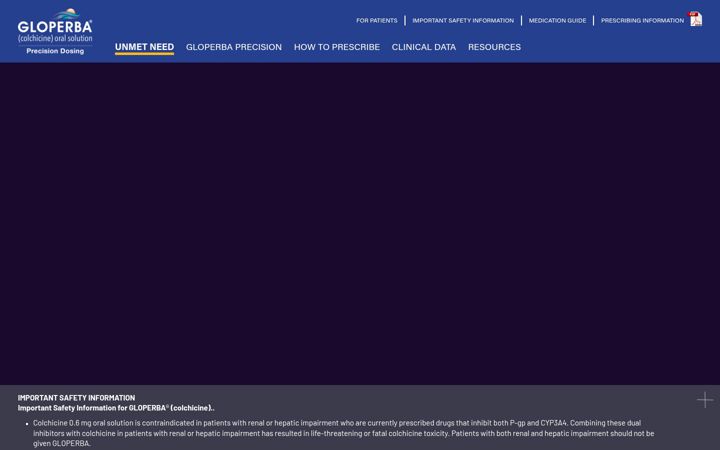Open the Clinical Data section
This screenshot has height=450, width=720.
pyautogui.click(x=423, y=47)
